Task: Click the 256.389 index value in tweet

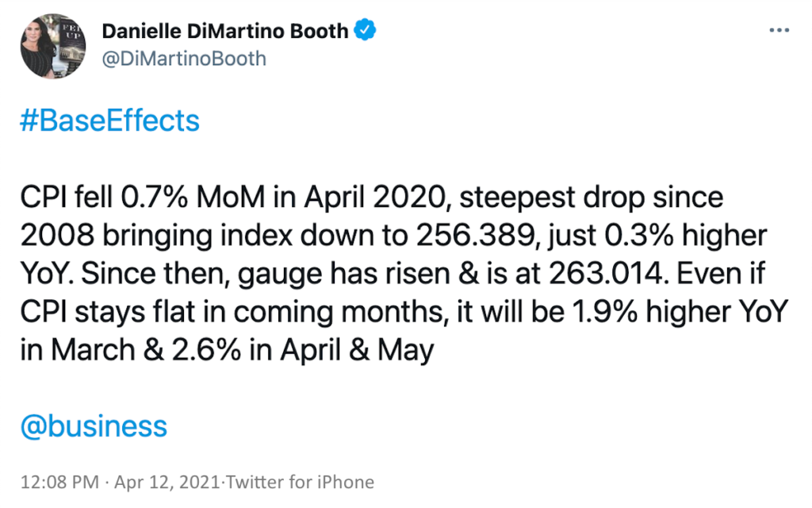Action: [476, 236]
